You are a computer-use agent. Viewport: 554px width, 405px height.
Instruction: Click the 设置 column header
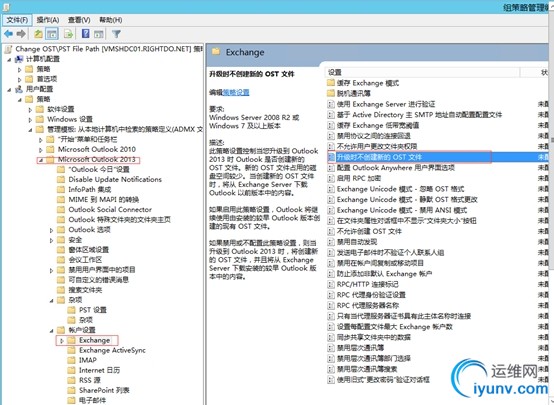pos(423,72)
